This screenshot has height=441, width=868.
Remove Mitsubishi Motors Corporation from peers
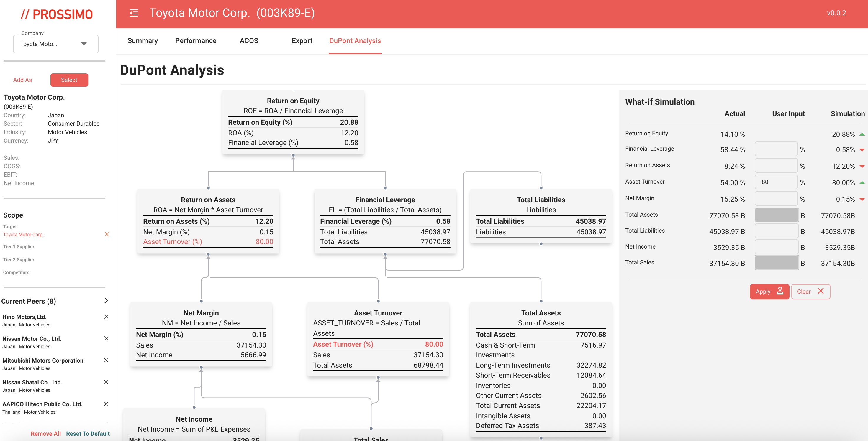tap(106, 361)
